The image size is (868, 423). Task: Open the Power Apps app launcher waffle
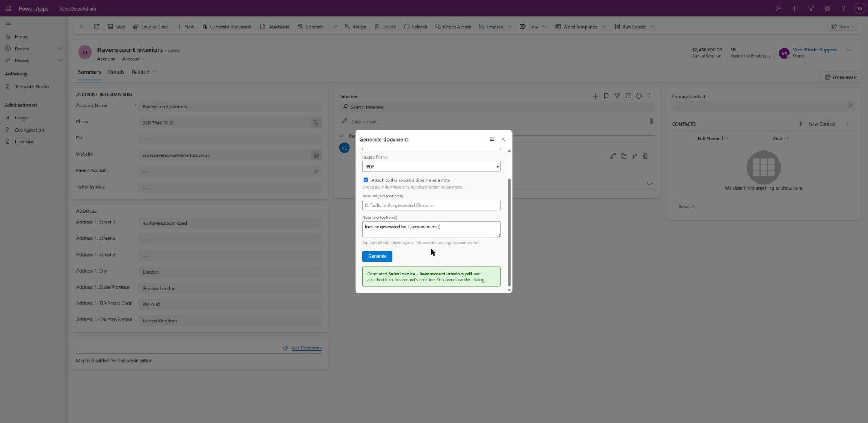tap(8, 8)
